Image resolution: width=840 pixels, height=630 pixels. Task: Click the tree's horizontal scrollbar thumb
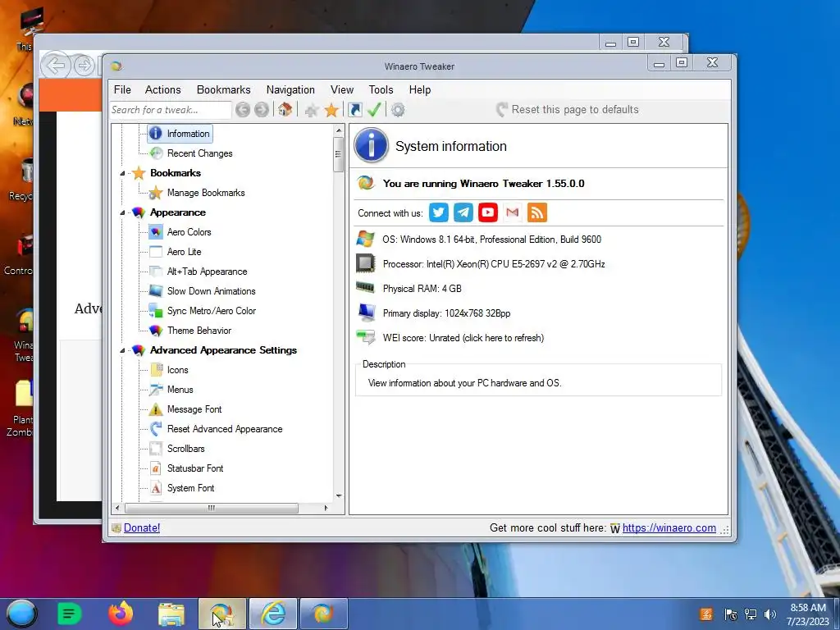click(212, 508)
